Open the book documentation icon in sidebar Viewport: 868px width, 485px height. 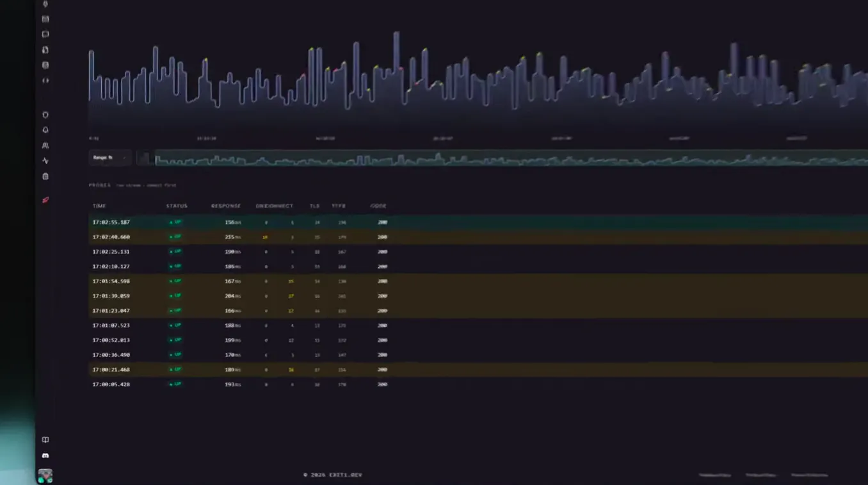[45, 440]
